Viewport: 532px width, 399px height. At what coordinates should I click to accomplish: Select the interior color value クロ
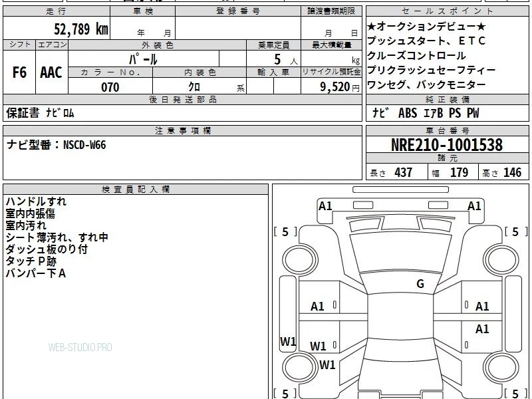click(x=194, y=87)
